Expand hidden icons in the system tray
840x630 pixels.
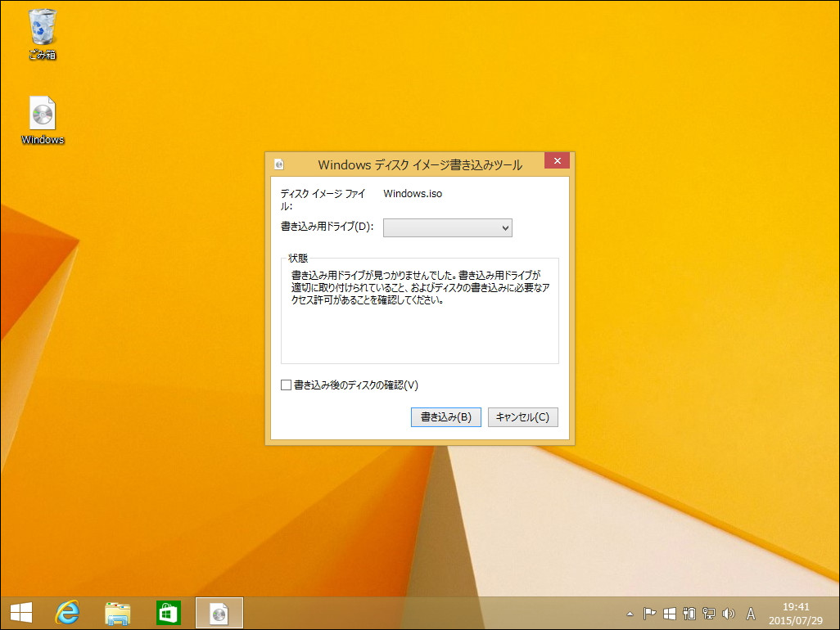(630, 613)
